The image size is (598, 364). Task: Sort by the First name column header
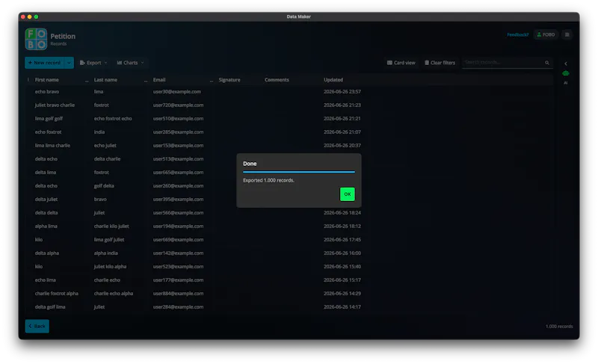point(47,80)
